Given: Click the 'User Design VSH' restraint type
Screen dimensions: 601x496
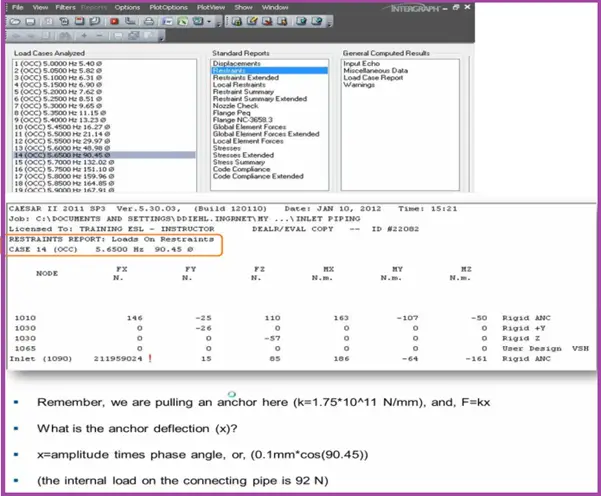Looking at the screenshot, I should tap(545, 349).
